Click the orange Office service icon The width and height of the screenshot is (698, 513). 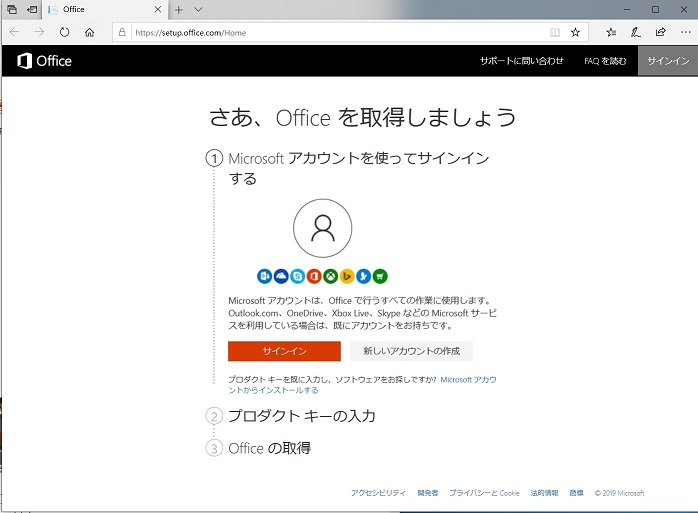314,276
